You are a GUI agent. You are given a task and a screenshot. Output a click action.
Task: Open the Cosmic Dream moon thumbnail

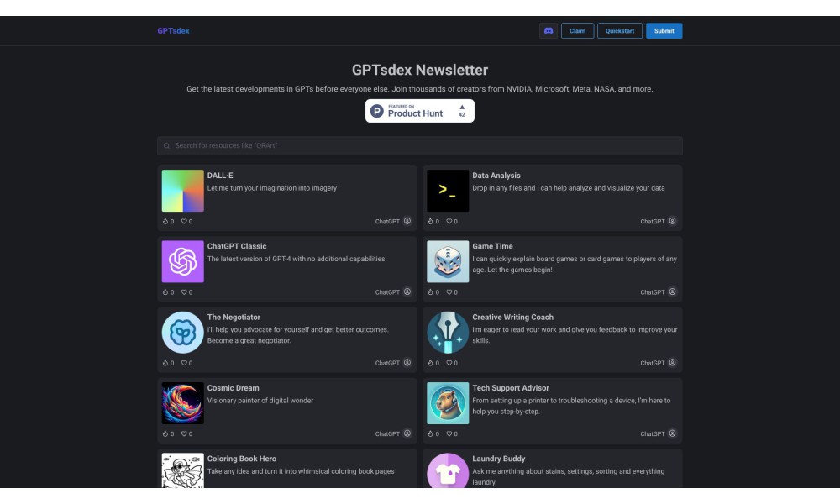(182, 402)
